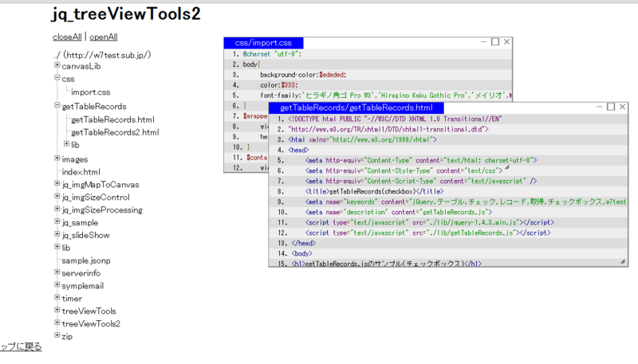Click the treeViewTools2 folder label

pos(91,324)
